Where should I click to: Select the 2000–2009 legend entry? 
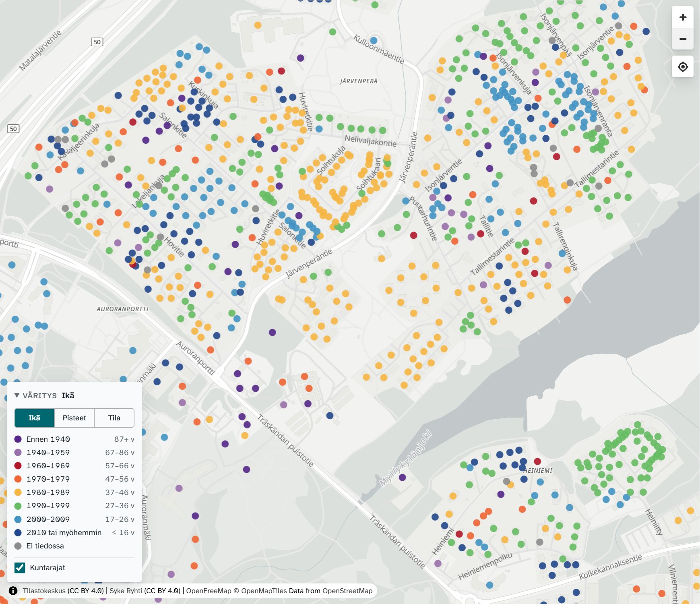tap(74, 519)
